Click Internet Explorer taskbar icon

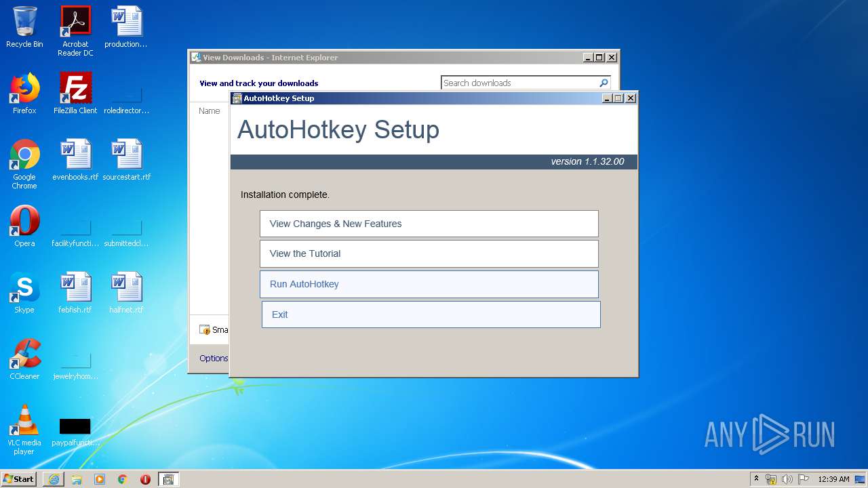tap(54, 479)
